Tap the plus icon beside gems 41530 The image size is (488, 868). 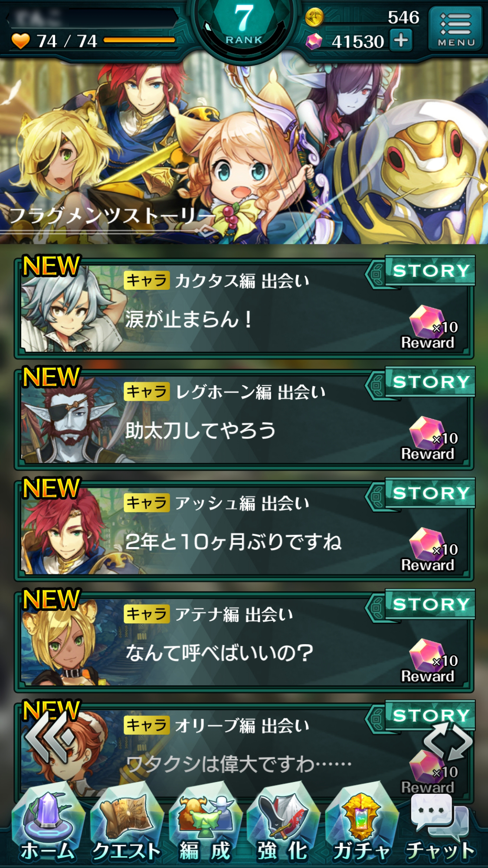tap(401, 40)
